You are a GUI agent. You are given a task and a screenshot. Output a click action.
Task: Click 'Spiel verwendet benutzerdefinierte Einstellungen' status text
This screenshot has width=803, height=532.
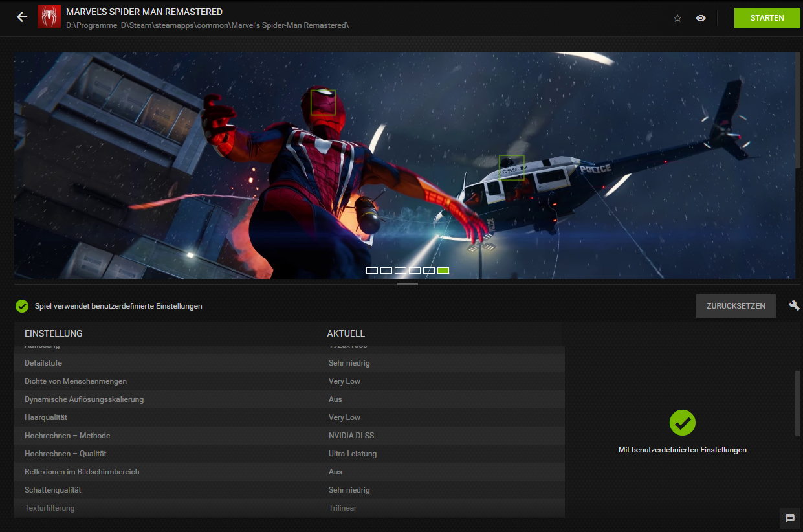click(118, 306)
